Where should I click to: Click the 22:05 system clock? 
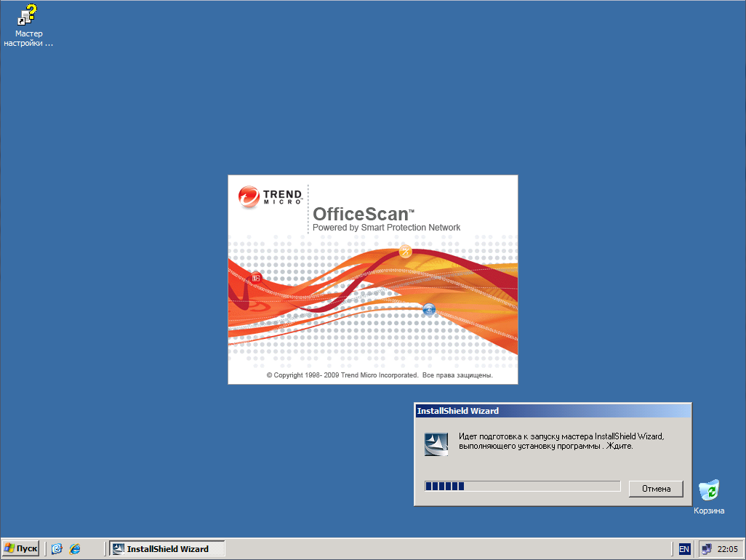(727, 549)
